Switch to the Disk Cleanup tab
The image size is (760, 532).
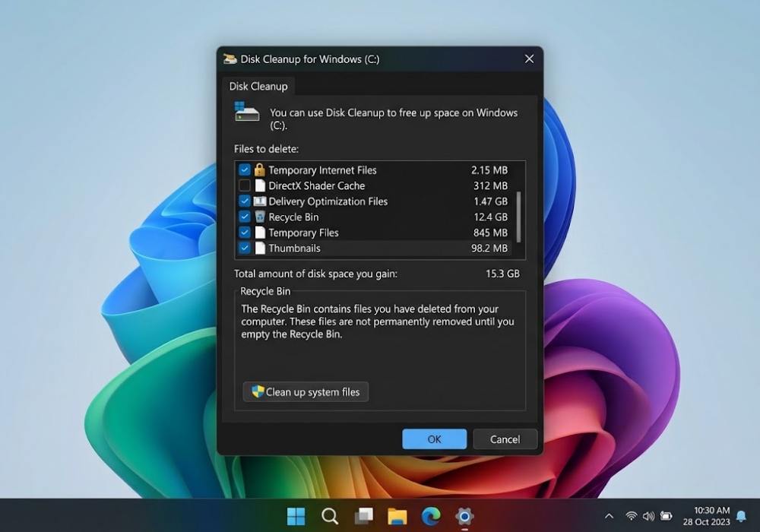click(258, 86)
